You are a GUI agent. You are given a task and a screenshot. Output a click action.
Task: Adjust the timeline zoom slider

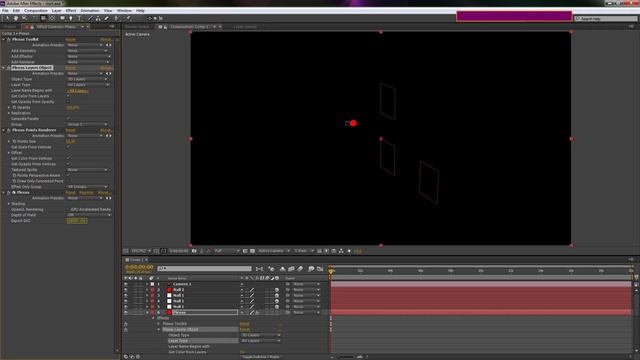click(x=347, y=357)
